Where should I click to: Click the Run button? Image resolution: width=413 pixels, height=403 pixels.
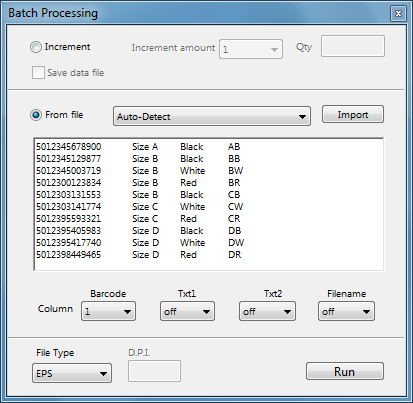345,371
